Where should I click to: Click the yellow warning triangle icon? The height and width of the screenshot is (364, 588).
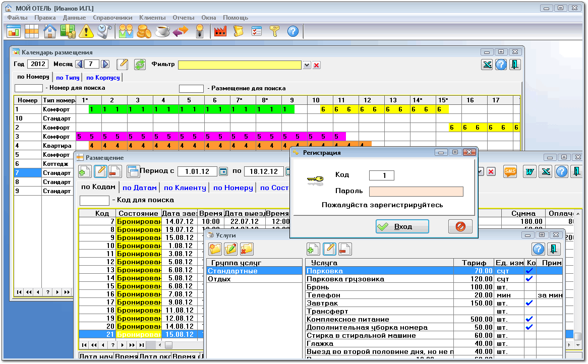(86, 31)
